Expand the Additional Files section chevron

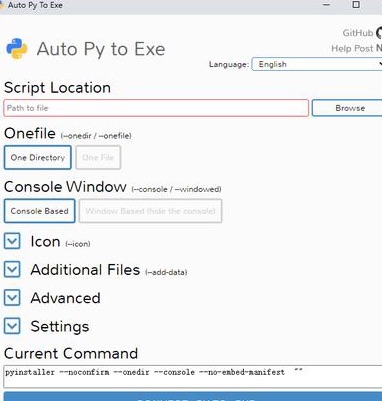point(12,269)
